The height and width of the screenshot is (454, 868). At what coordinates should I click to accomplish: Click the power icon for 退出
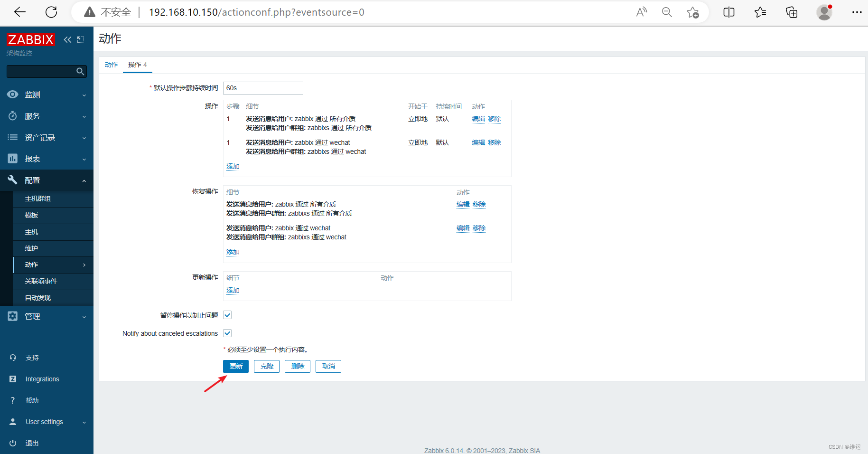point(13,443)
